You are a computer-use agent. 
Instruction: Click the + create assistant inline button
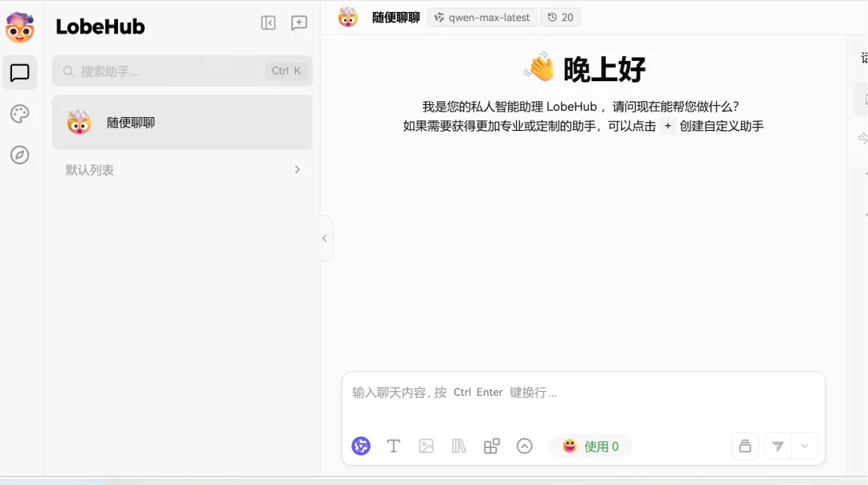pyautogui.click(x=668, y=126)
